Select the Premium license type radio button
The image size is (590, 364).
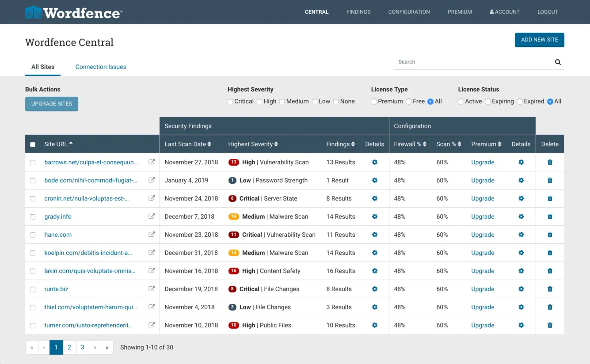coord(373,101)
